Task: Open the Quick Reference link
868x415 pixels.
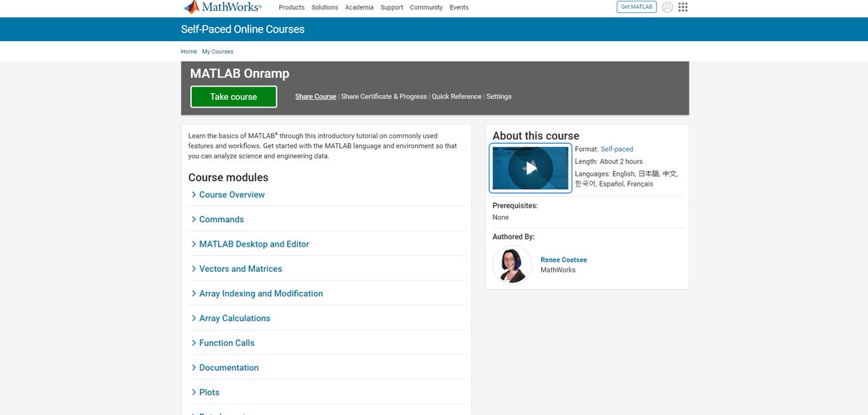Action: (x=456, y=96)
